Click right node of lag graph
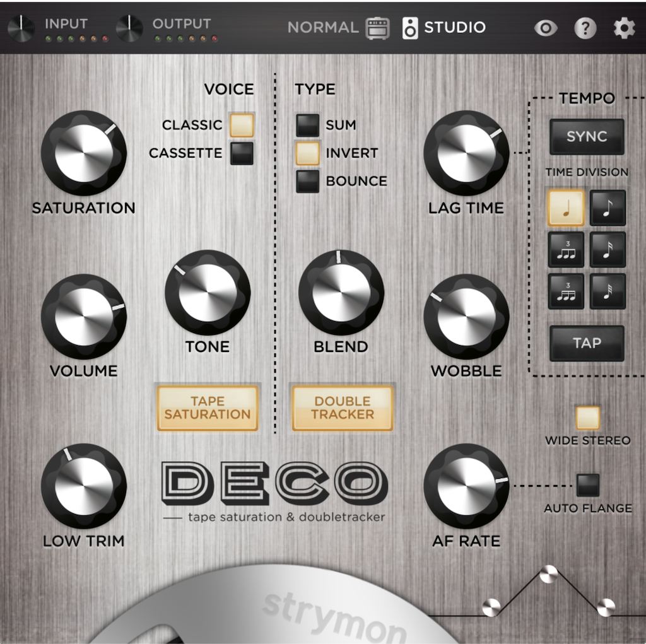This screenshot has height=644, width=646. [606, 607]
